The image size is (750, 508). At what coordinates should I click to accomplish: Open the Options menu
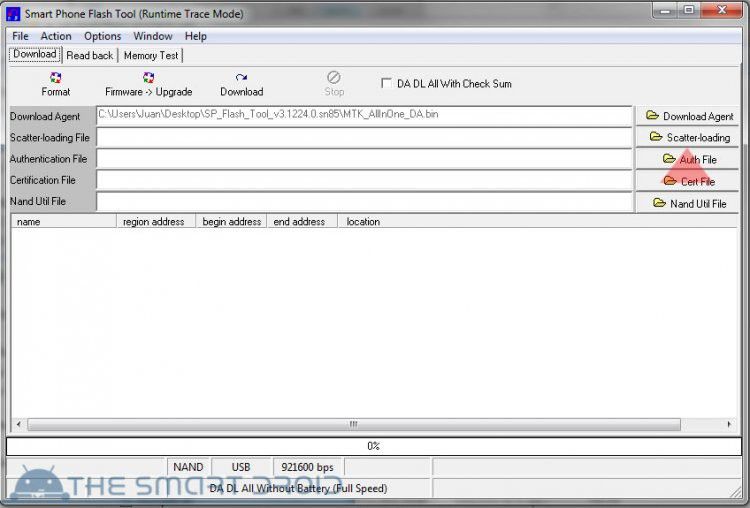click(102, 36)
